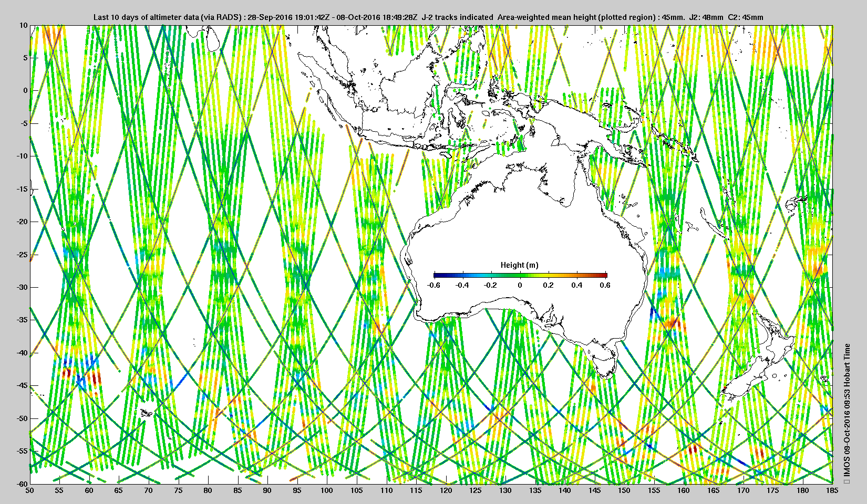Click the longitude axis label '85'
Screen dimensions: 867x504
(238, 490)
